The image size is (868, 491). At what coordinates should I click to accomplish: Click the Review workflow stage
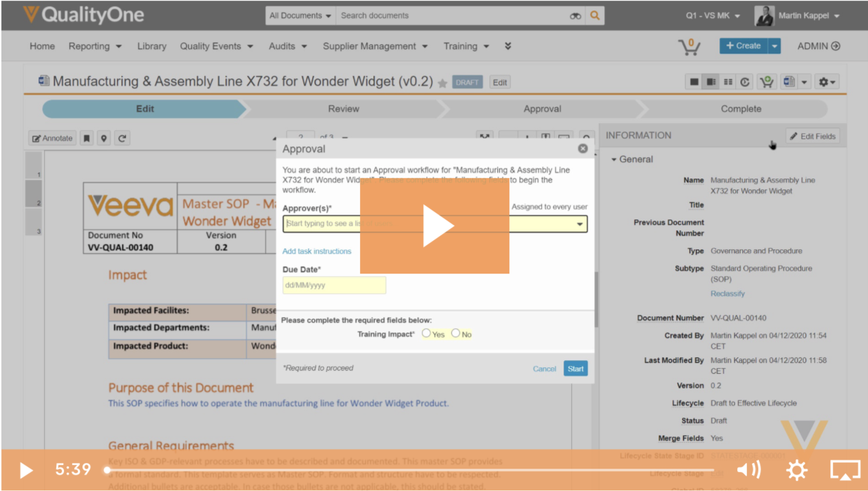343,109
